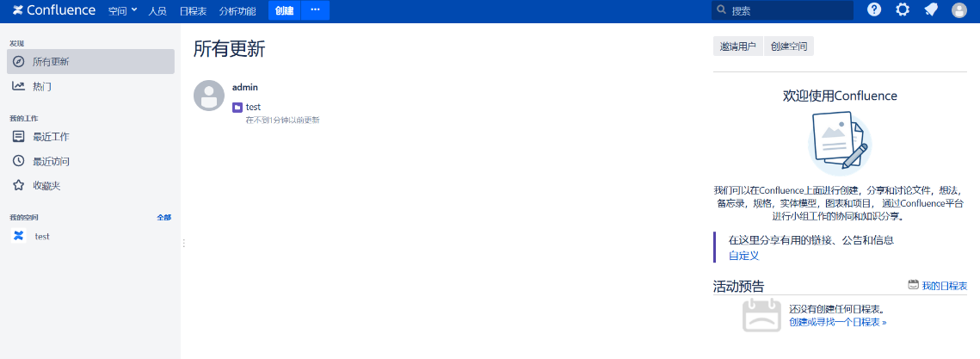Click the blue 创建 button
980x359 pixels.
(x=285, y=10)
